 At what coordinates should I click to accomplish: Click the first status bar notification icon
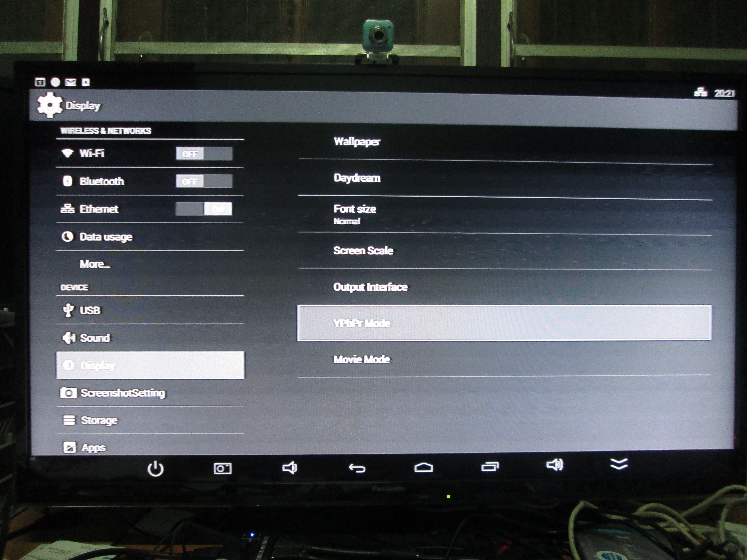[x=40, y=82]
